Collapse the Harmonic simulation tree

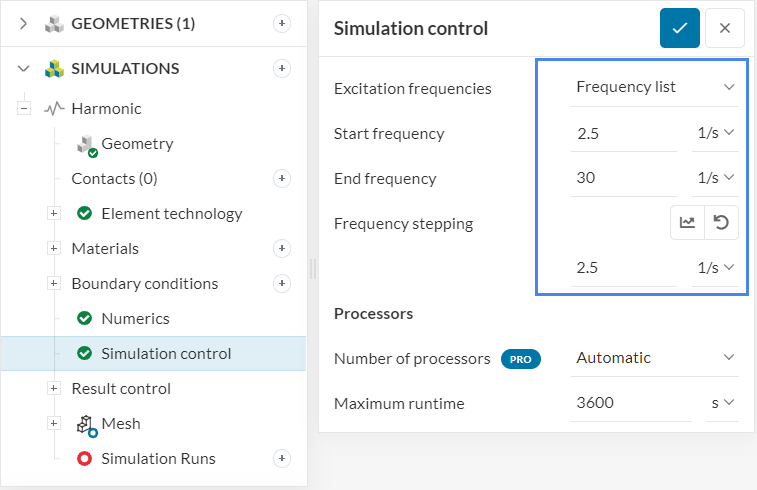[24, 109]
